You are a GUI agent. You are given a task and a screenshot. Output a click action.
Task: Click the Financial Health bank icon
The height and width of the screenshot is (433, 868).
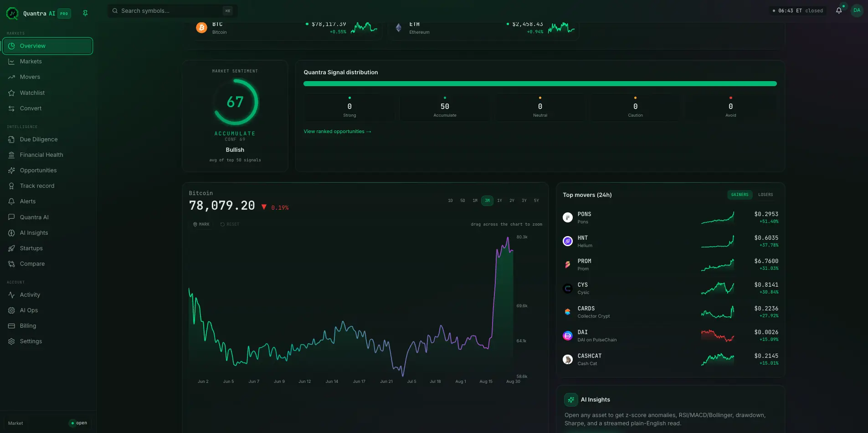[11, 155]
